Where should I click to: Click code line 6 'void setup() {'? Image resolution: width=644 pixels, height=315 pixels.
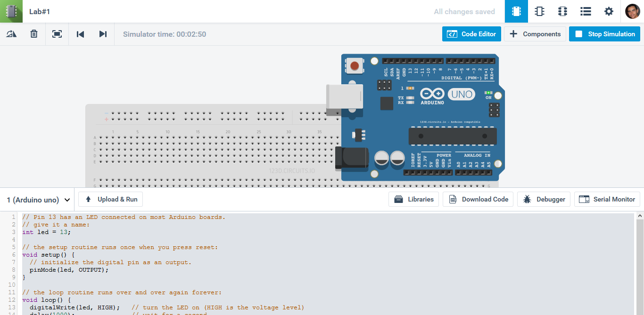point(49,255)
